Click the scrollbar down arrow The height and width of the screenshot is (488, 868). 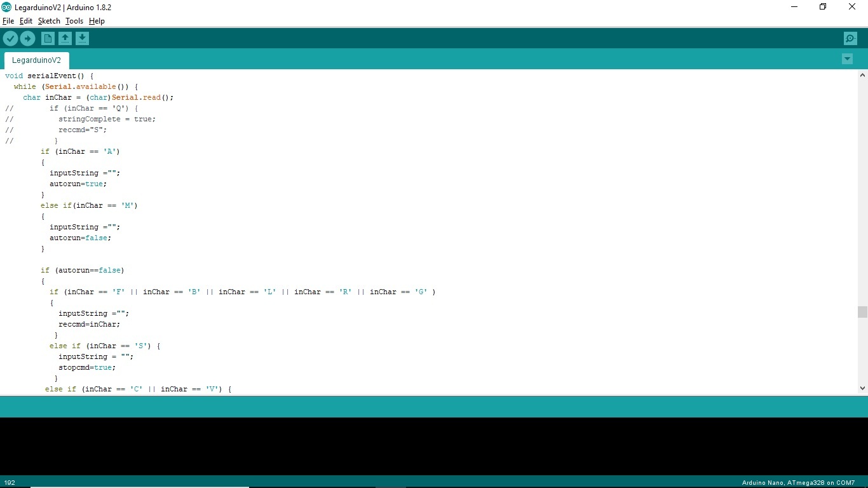[862, 388]
